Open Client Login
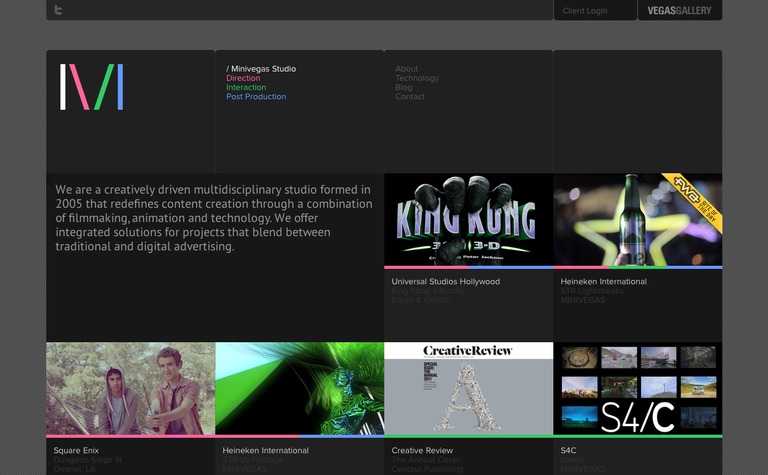768x475 pixels. click(x=585, y=11)
